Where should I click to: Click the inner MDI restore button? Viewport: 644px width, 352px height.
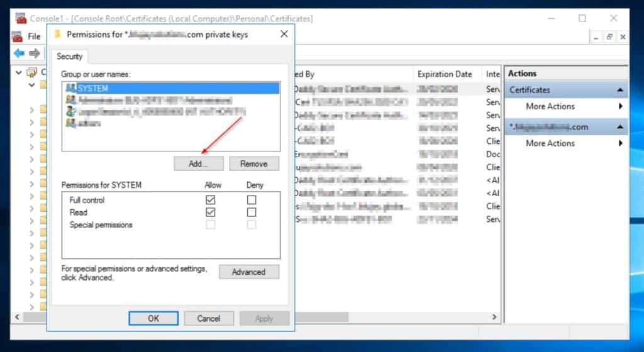(609, 37)
